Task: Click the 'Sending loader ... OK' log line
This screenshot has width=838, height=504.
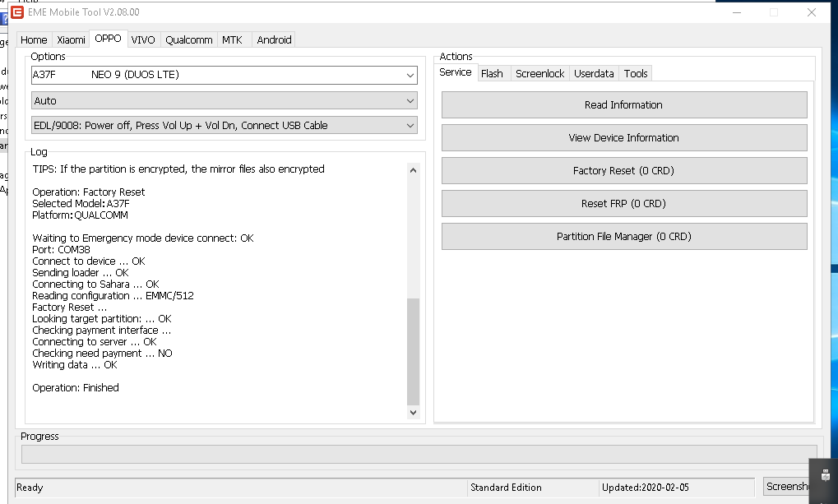Action: 80,273
